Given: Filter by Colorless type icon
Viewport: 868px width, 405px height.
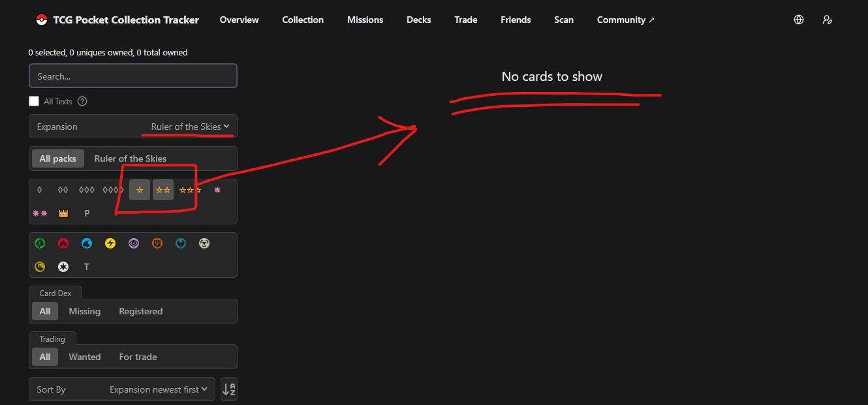Looking at the screenshot, I should click(63, 267).
